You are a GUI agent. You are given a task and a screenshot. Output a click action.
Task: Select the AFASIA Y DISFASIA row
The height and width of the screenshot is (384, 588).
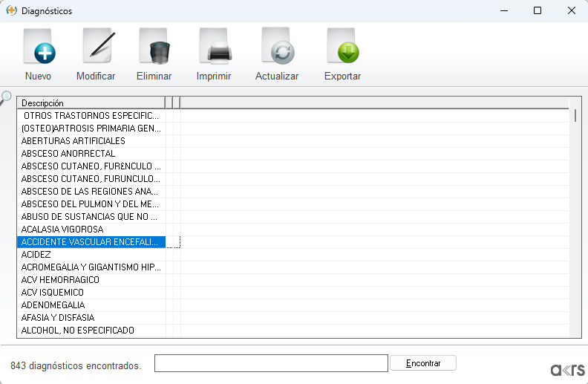(58, 318)
